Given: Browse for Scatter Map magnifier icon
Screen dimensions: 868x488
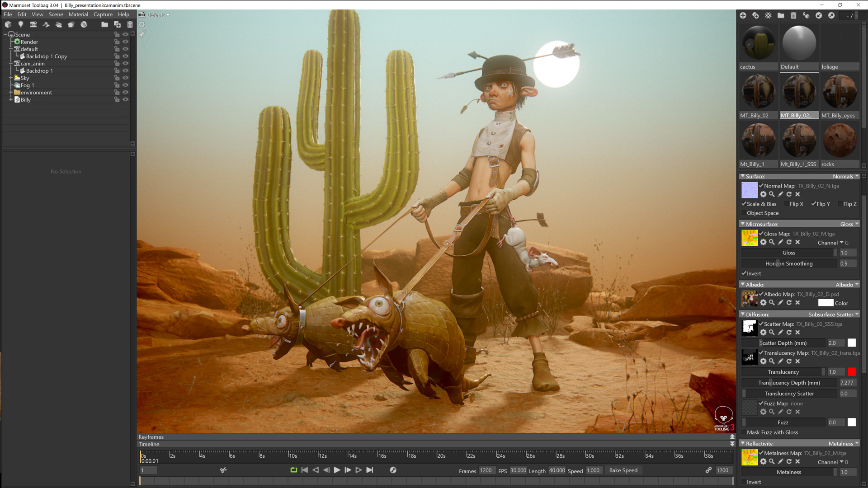Looking at the screenshot, I should tap(772, 333).
